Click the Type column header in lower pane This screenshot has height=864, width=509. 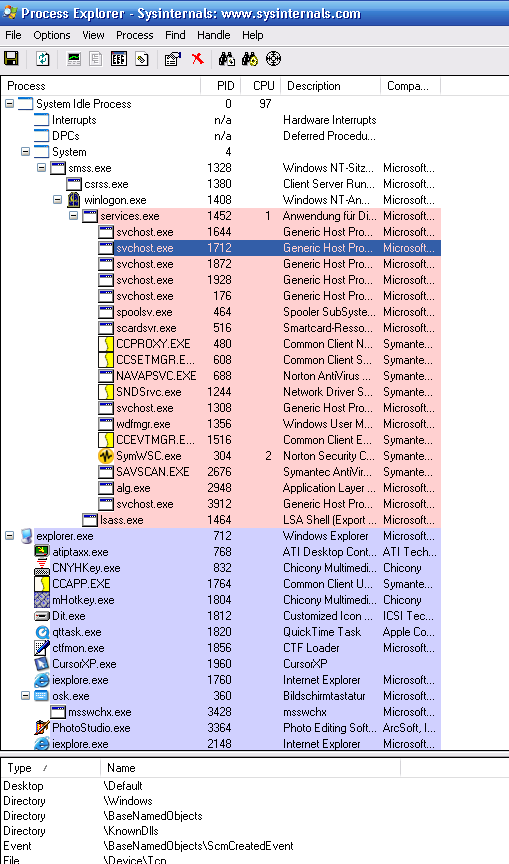click(x=51, y=768)
